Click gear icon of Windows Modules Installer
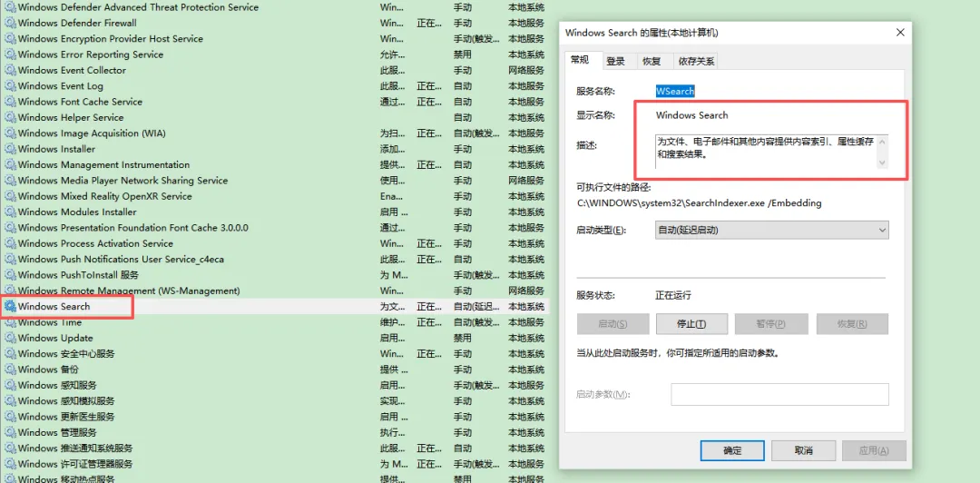This screenshot has height=483, width=980. pos(11,212)
